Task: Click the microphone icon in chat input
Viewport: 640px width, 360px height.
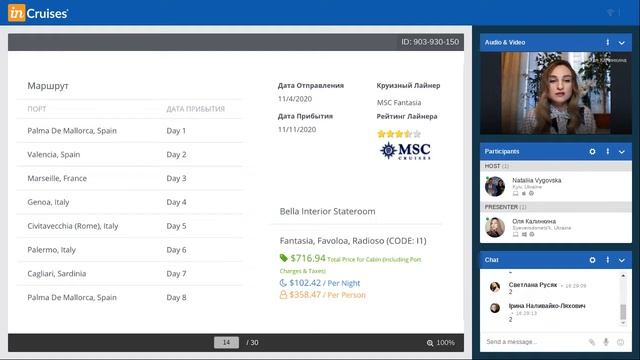Action: click(x=606, y=342)
